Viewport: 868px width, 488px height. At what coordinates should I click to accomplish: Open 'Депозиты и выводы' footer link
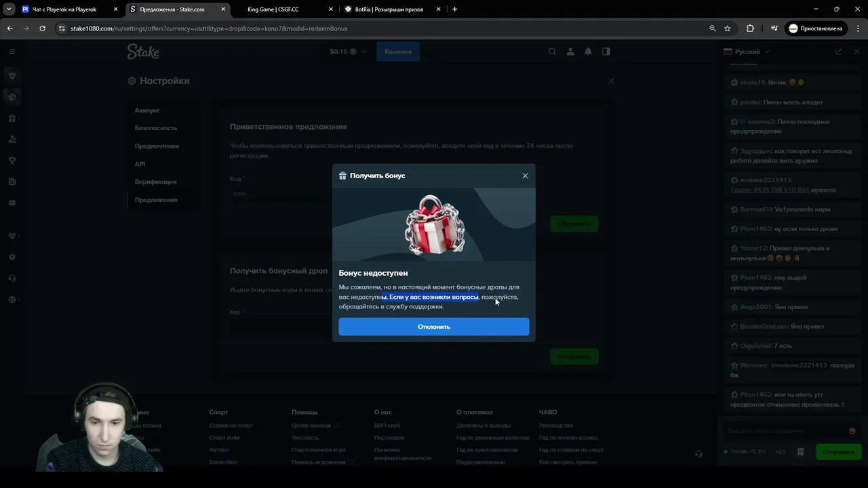pyautogui.click(x=484, y=426)
